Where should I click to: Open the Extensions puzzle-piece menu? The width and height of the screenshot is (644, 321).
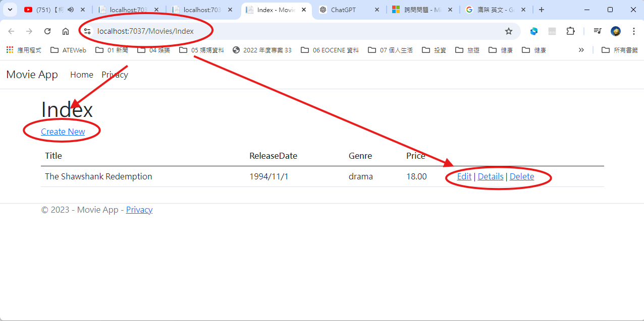(x=570, y=31)
